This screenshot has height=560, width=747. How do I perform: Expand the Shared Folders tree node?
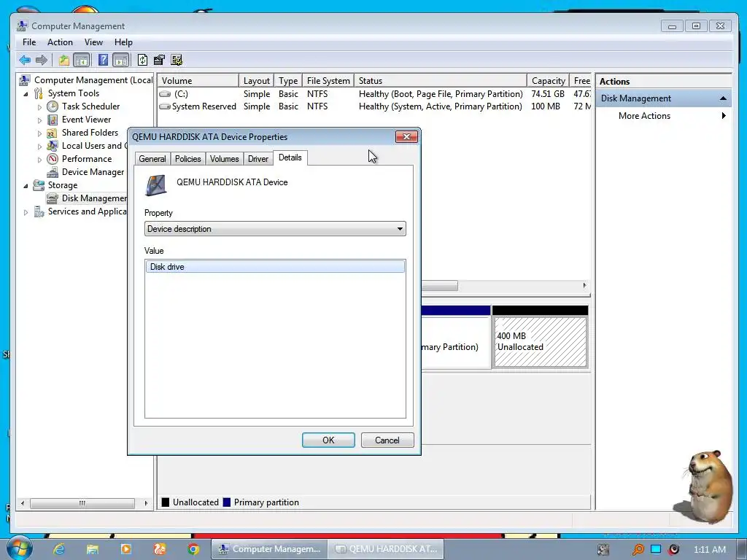point(39,133)
